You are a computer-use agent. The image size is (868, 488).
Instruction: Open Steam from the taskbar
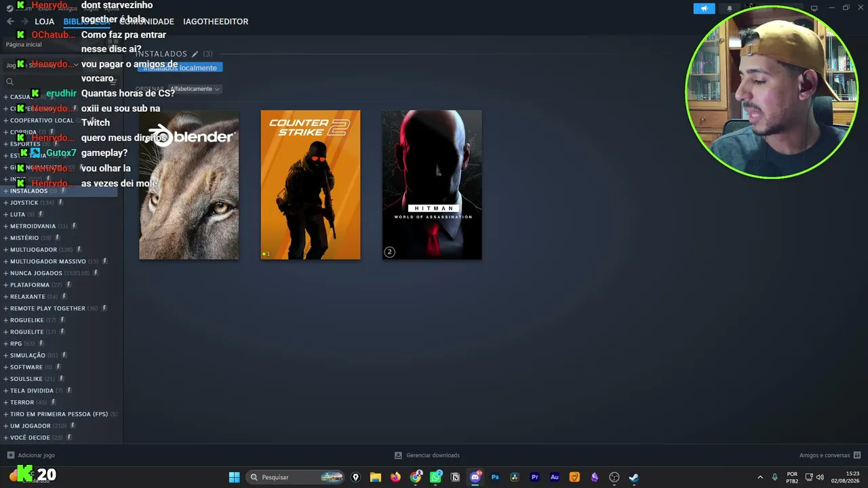click(x=634, y=477)
